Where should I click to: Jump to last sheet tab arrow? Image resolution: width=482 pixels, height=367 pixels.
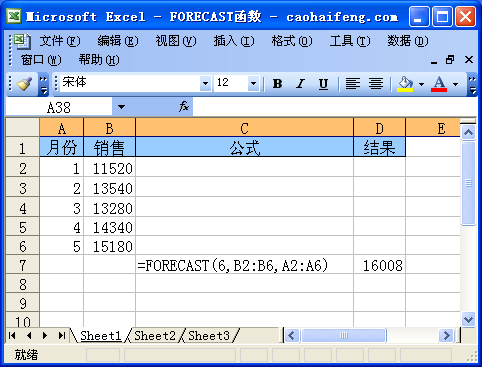[x=61, y=336]
